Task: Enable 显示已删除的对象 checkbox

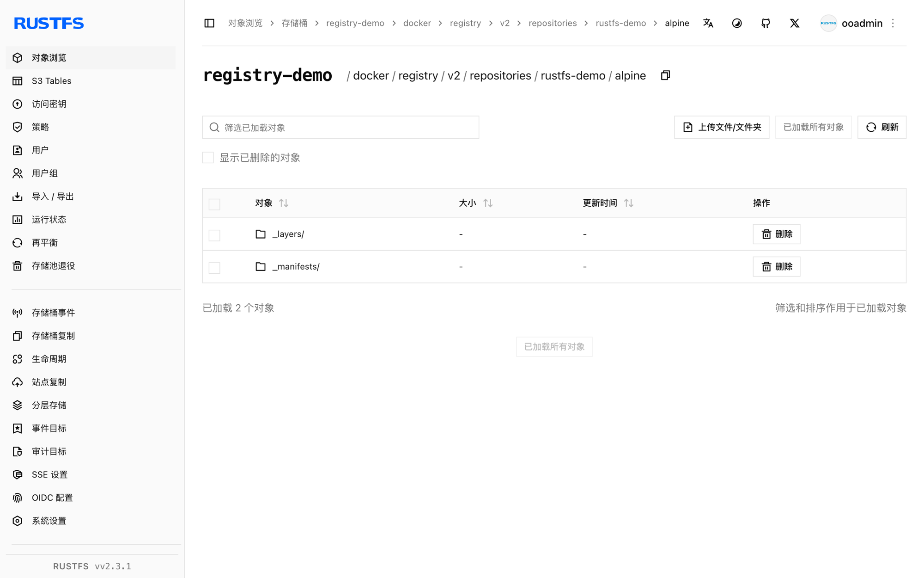Action: click(208, 158)
